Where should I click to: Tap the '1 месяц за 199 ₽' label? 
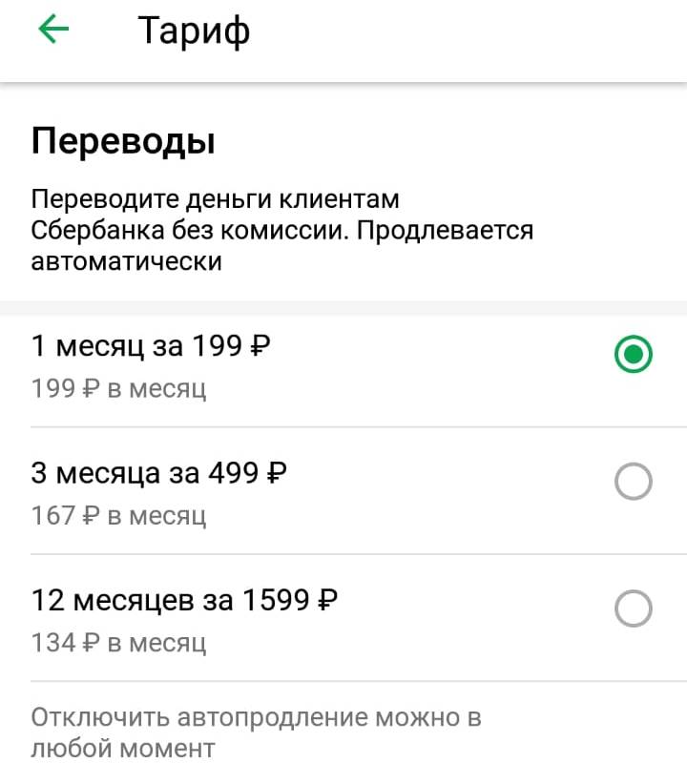tap(151, 345)
